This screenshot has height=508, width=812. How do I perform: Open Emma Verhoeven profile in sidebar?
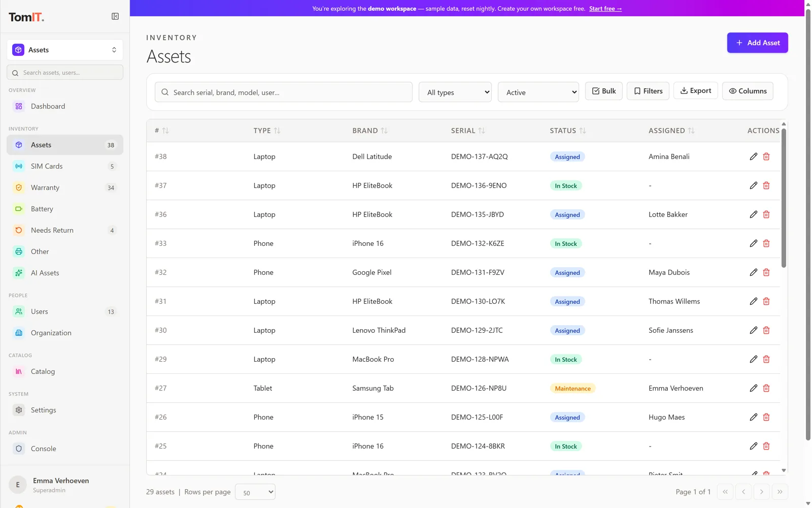pyautogui.click(x=65, y=485)
